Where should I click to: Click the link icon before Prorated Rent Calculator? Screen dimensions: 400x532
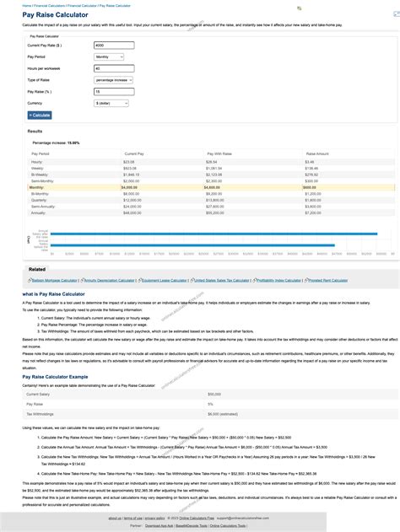[x=306, y=280]
